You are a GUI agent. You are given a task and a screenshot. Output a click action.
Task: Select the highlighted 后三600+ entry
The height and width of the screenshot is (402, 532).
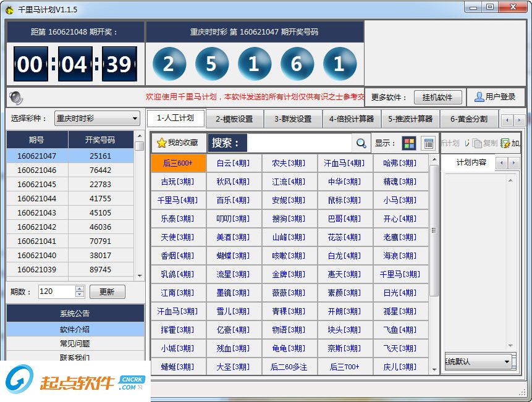coord(177,163)
